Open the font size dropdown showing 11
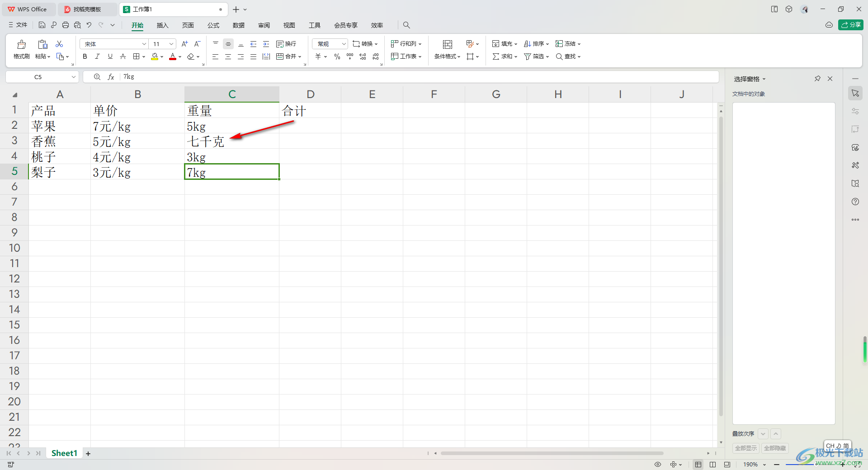 click(171, 44)
